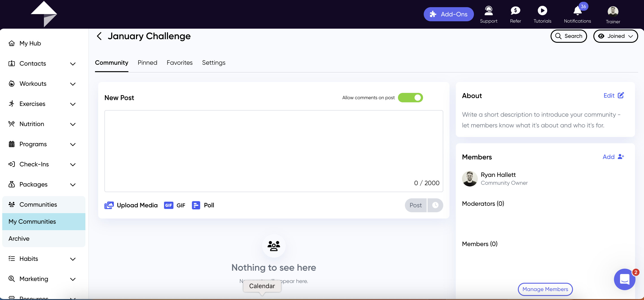Click the schedule post clock icon

[x=435, y=205]
